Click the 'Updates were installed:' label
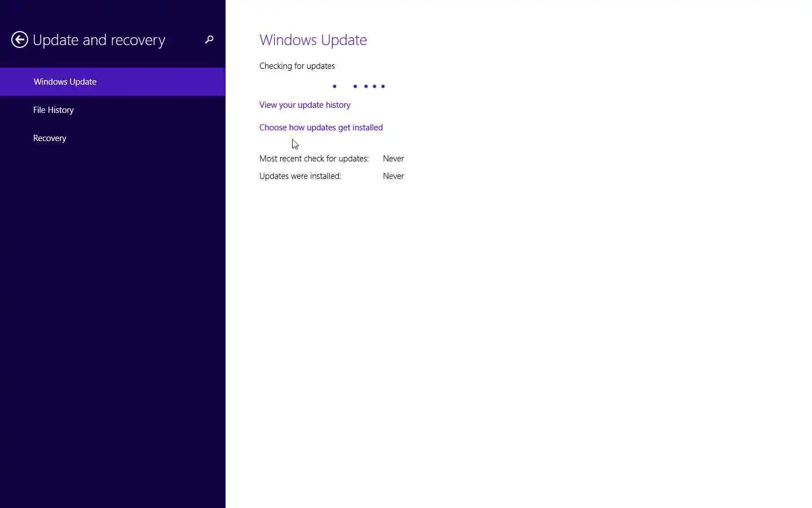The height and width of the screenshot is (508, 812). 300,176
